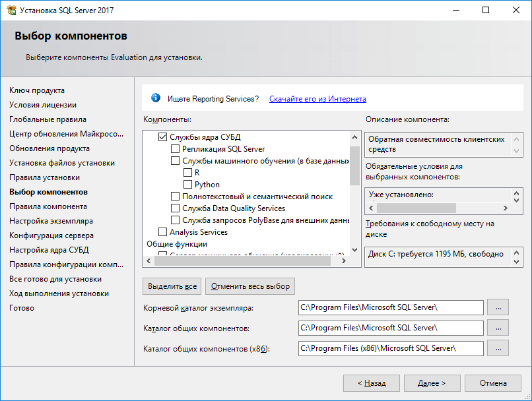Focus the Каталог общих компонентов path field
Screen dimensions: 532x401
click(x=391, y=328)
